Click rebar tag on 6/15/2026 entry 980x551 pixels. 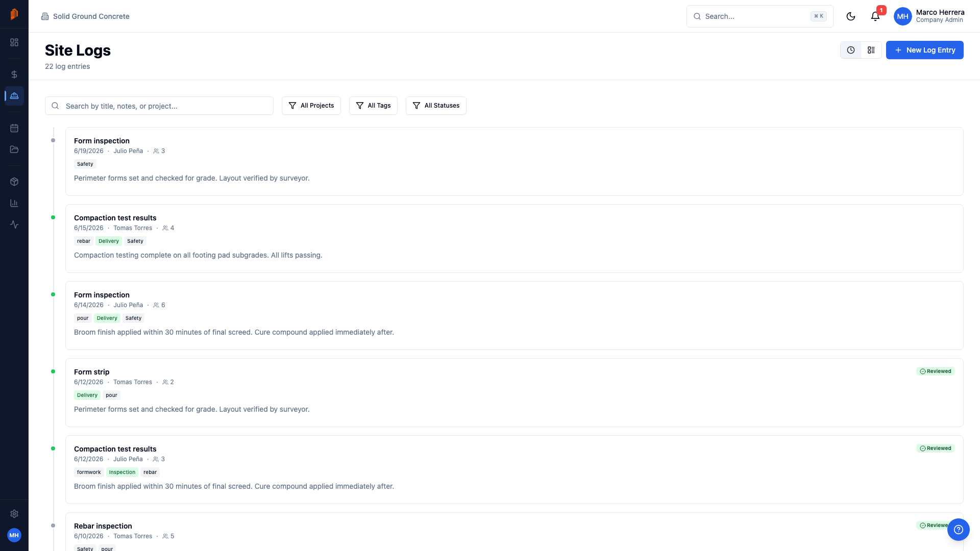click(84, 241)
